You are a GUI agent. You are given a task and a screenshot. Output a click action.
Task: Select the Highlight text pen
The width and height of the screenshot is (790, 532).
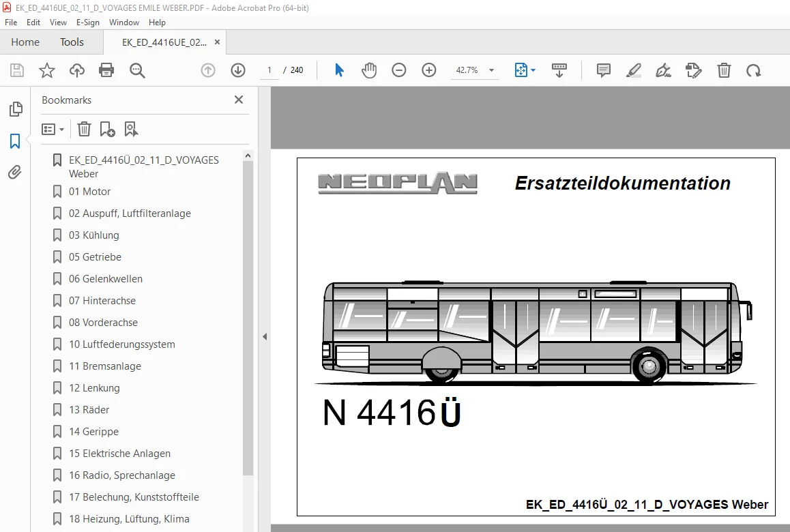(x=633, y=70)
